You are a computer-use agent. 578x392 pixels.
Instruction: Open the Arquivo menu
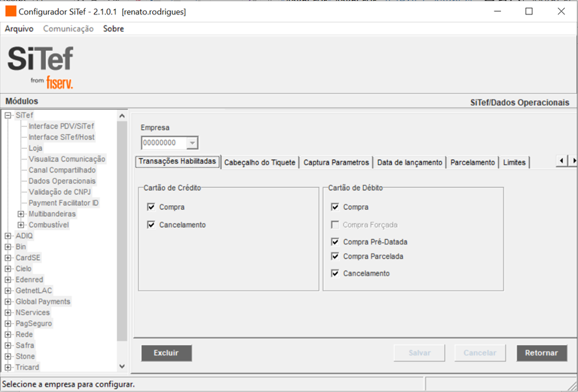19,29
